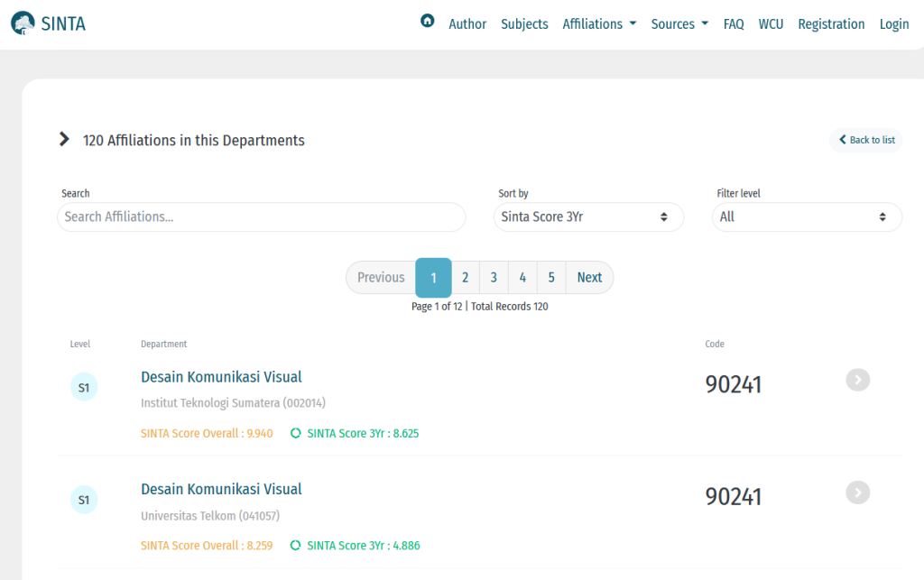
Task: Click chevron beside 120 Affiliations heading
Action: 64,140
